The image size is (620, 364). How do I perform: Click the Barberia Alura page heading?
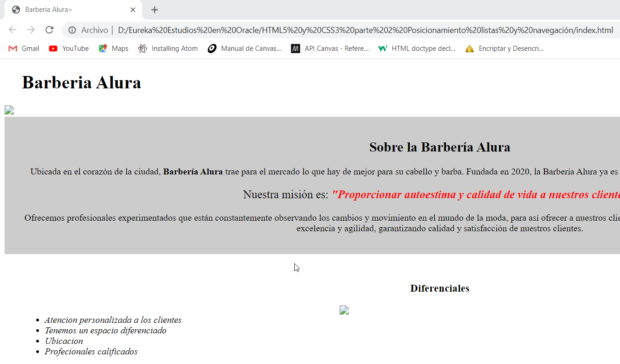(x=82, y=83)
